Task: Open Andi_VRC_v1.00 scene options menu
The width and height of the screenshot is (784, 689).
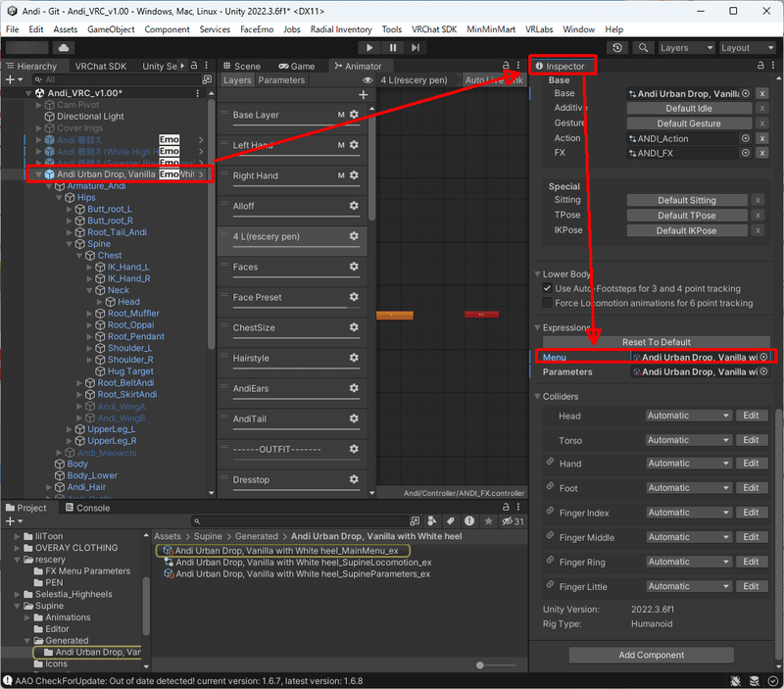Action: [198, 93]
